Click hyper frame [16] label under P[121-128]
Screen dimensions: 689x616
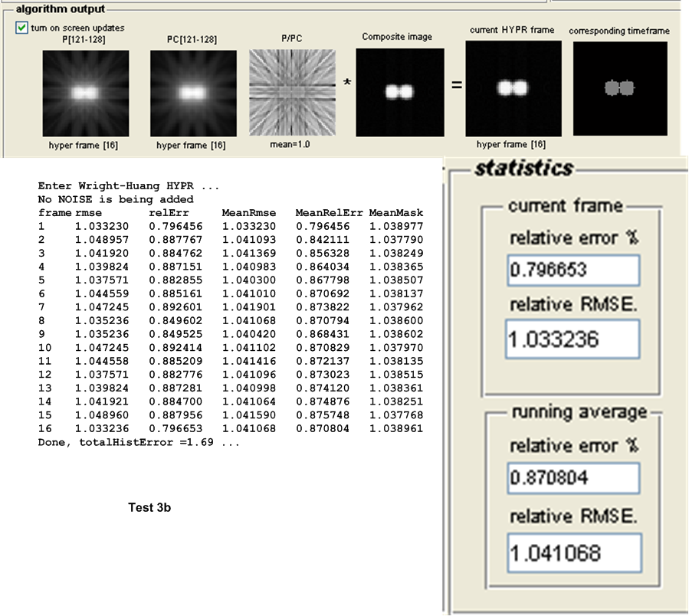point(84,145)
